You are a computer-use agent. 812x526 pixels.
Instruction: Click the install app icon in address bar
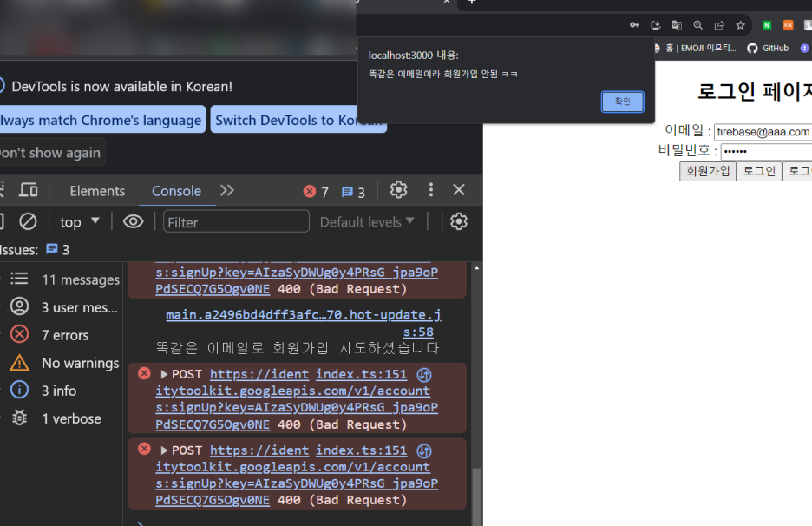point(656,25)
